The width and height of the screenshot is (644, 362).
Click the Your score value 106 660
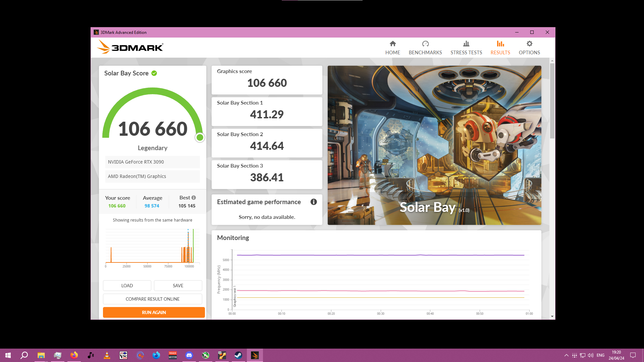[x=117, y=206]
